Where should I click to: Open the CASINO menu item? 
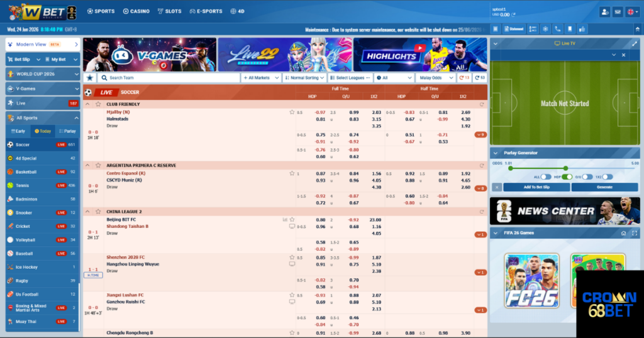pos(136,11)
